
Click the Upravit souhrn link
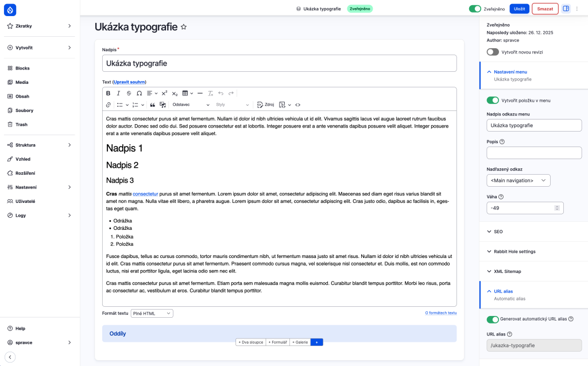129,82
